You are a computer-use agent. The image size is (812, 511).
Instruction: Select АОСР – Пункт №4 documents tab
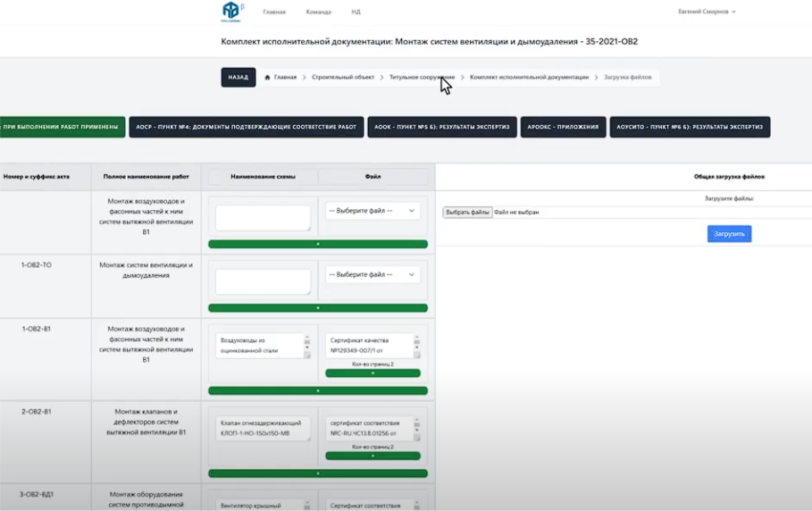[x=246, y=127]
